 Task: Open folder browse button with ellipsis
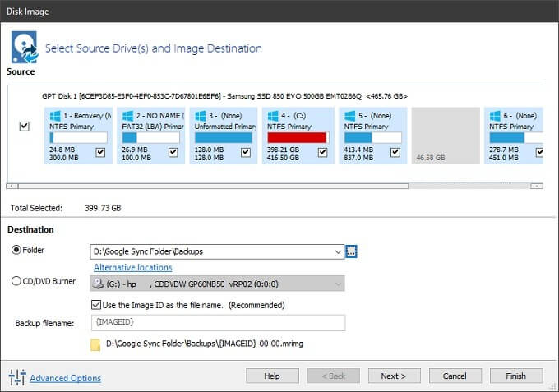(353, 251)
